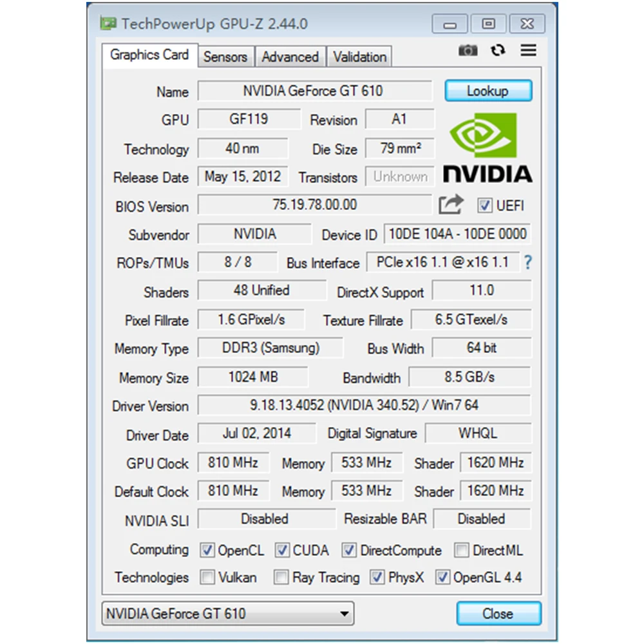Click the GPU Clock value 810 MHz
This screenshot has height=644, width=644.
[x=233, y=462]
